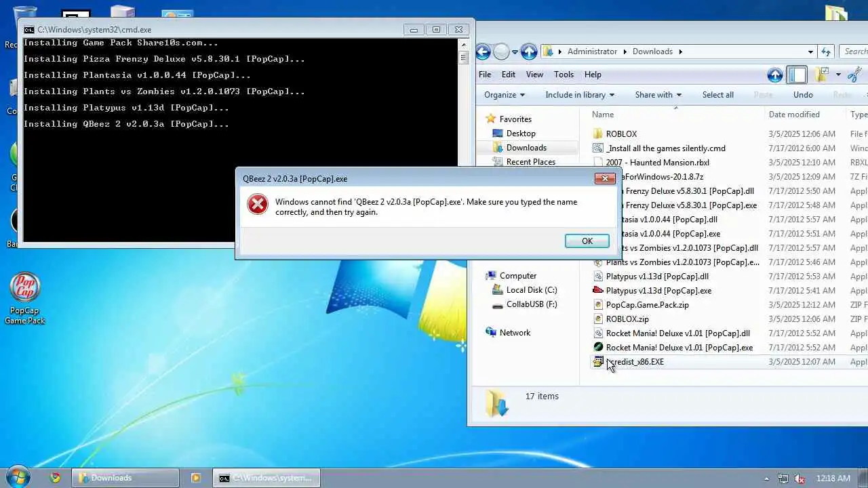Expand the Include in library dropdown
The width and height of the screenshot is (868, 488).
coord(580,95)
